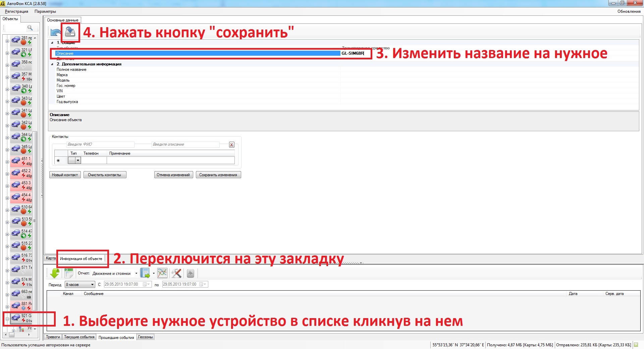Switch to the Тревоги tab
The image size is (644, 349).
click(53, 337)
